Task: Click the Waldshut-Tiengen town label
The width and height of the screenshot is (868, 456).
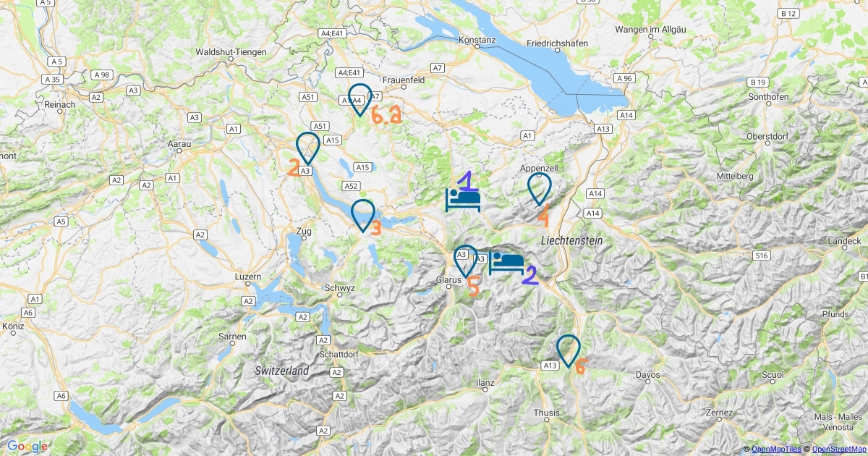Action: pos(231,52)
